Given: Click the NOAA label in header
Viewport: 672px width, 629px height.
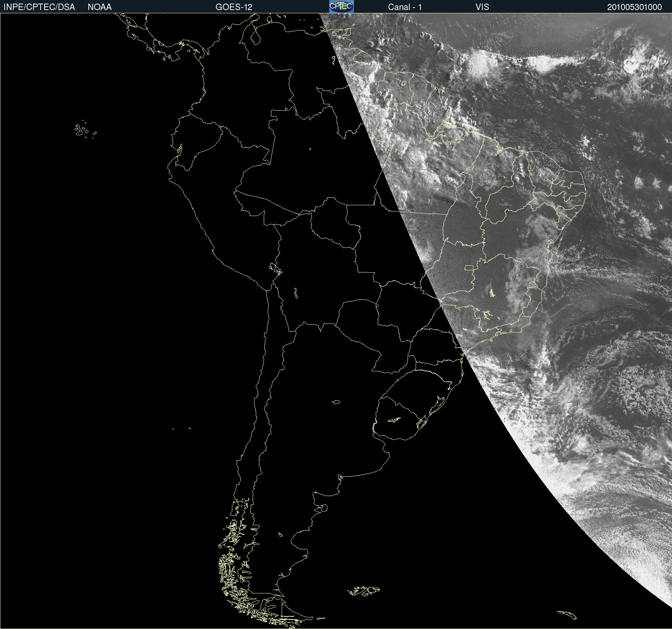Looking at the screenshot, I should [x=100, y=7].
